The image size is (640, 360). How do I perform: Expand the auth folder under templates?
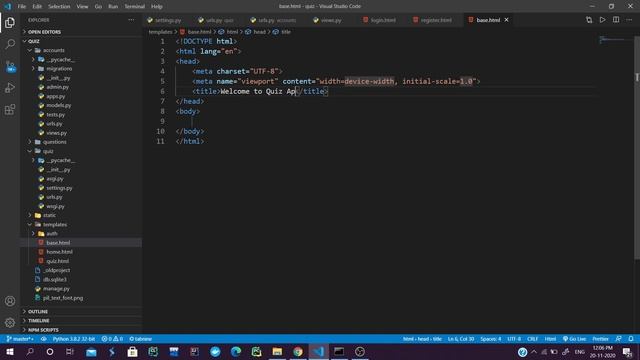[x=82, y=233]
